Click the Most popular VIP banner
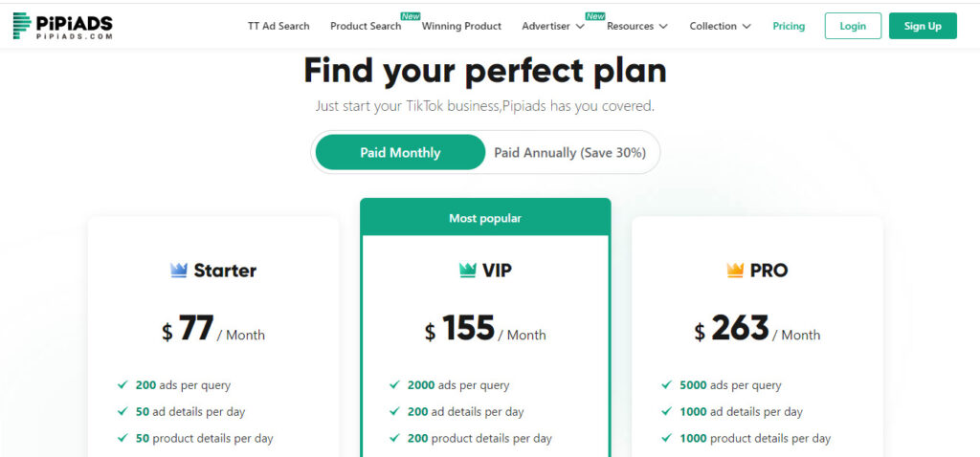 click(x=485, y=218)
